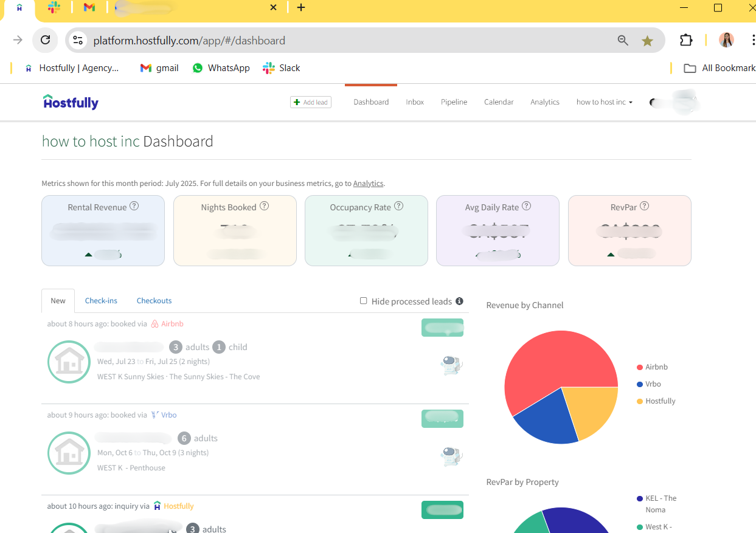
Task: Click the Add lead button
Action: [311, 102]
